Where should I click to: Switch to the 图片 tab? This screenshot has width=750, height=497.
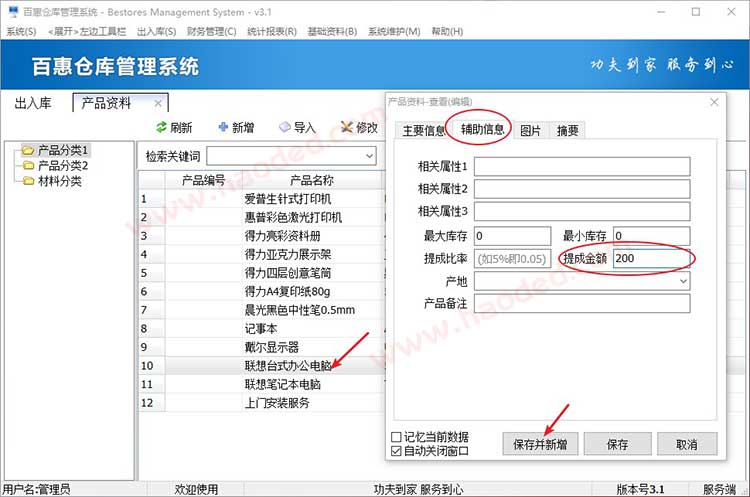coord(531,130)
